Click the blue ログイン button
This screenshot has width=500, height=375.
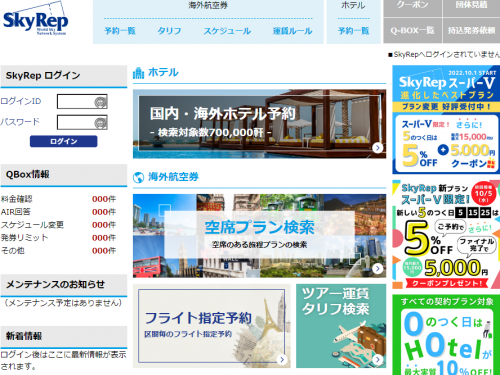pyautogui.click(x=64, y=141)
